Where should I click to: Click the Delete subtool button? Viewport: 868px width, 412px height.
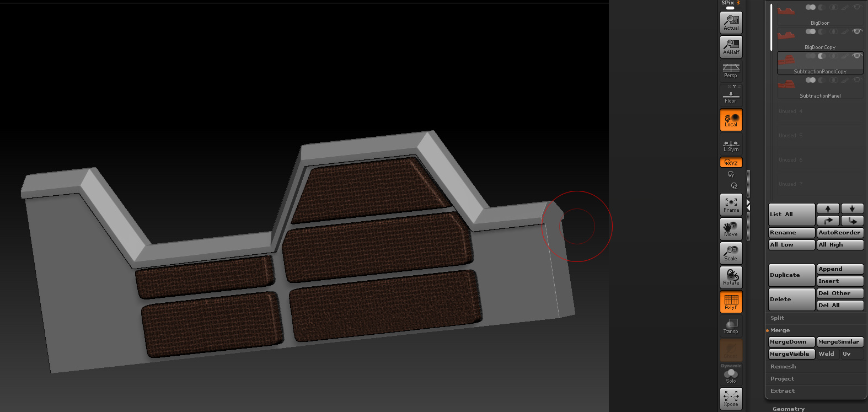[x=791, y=299]
